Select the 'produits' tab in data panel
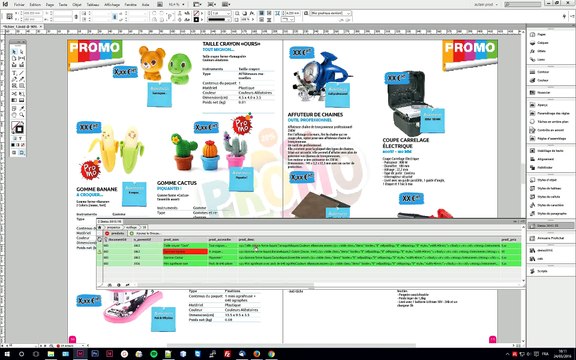The height and width of the screenshot is (360, 576). pyautogui.click(x=115, y=233)
